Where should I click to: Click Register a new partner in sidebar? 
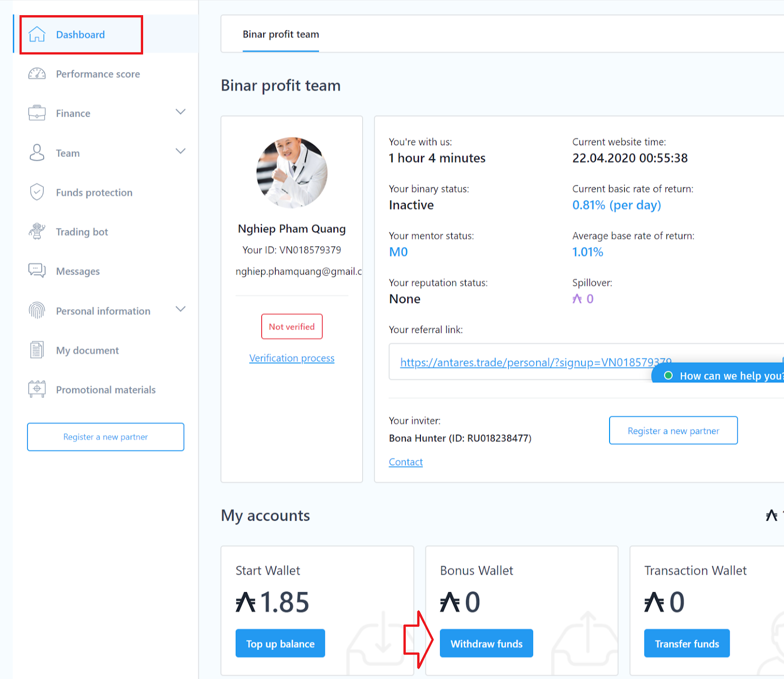106,437
